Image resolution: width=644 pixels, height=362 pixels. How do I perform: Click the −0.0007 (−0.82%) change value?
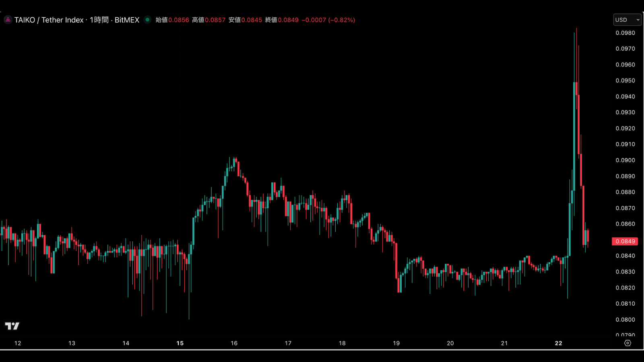coord(328,20)
